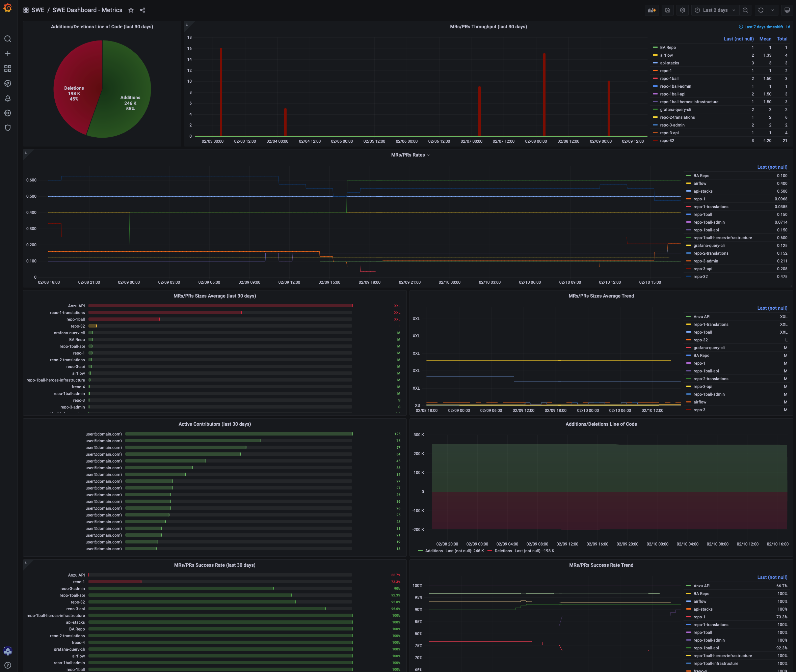Sort Throughput legend by Mean column

click(x=765, y=39)
